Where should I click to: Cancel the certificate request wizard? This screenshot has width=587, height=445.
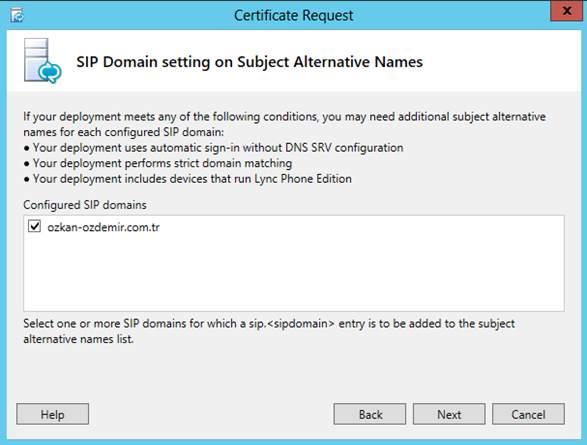pos(528,414)
